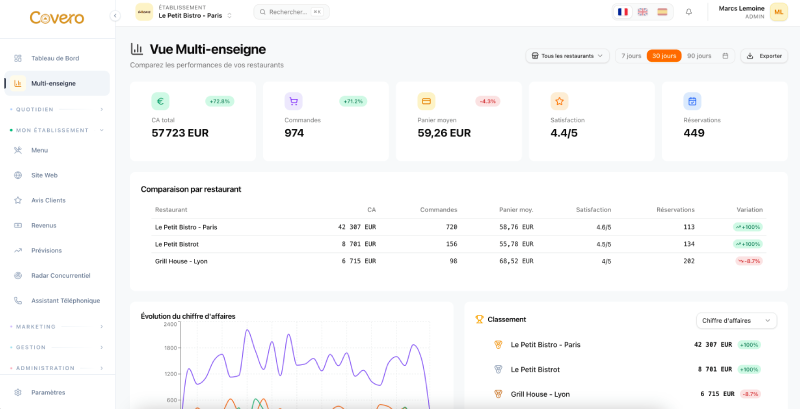Expand the Marketing sidebar section
The image size is (800, 409).
(x=58, y=326)
